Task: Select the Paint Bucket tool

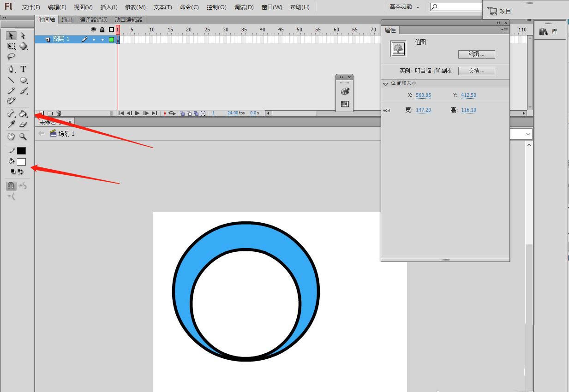Action: (x=24, y=113)
